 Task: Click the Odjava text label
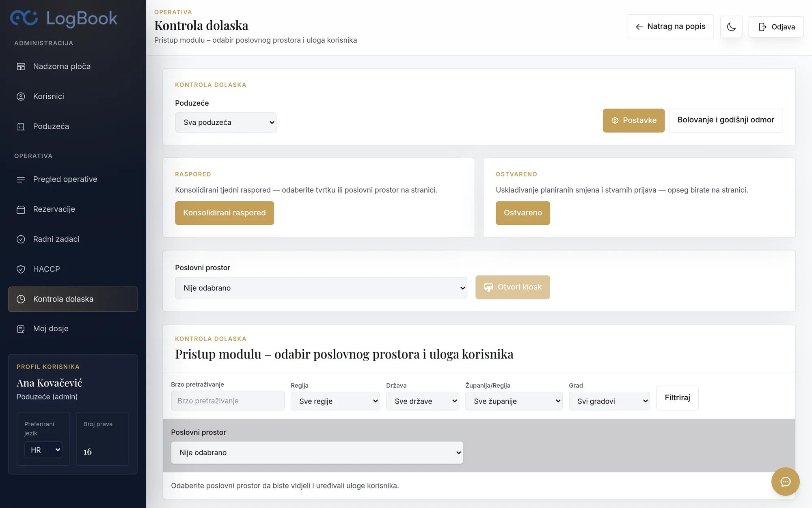(783, 27)
